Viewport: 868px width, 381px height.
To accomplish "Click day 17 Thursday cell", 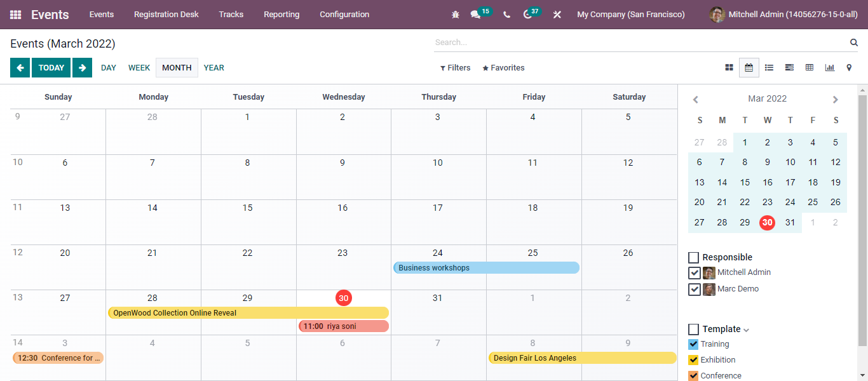I will pyautogui.click(x=438, y=222).
